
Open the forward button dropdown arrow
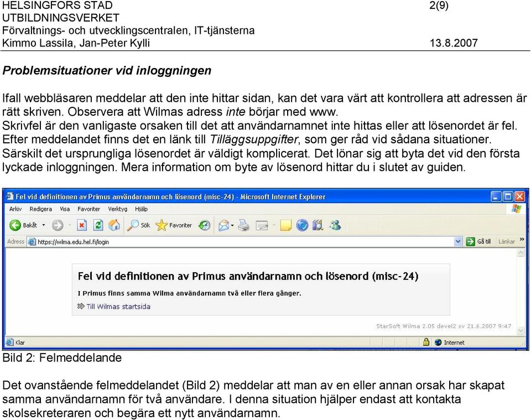pyautogui.click(x=70, y=225)
